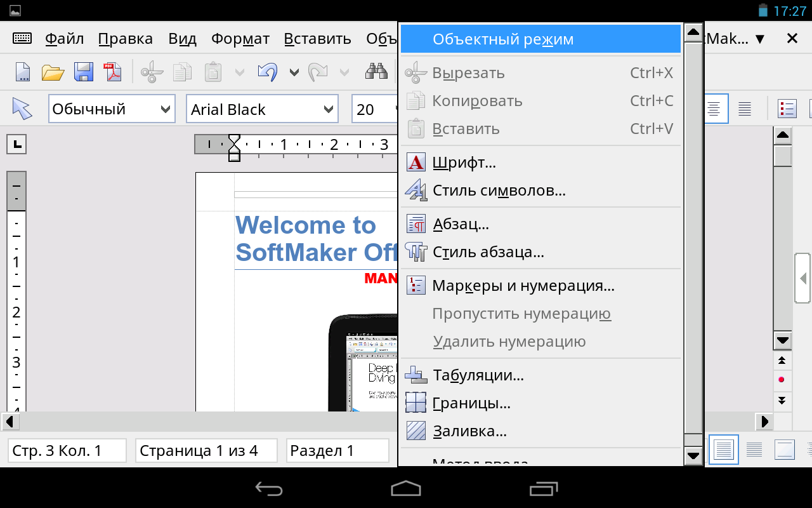Click the Copy icon in toolbar
812x508 pixels.
tap(183, 72)
